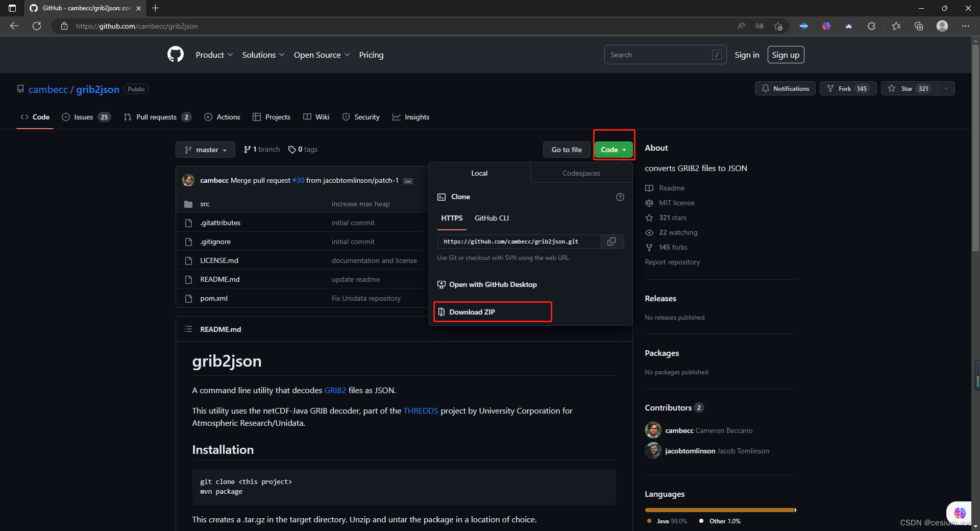
Task: Add page to favorites star icon
Action: tap(778, 26)
